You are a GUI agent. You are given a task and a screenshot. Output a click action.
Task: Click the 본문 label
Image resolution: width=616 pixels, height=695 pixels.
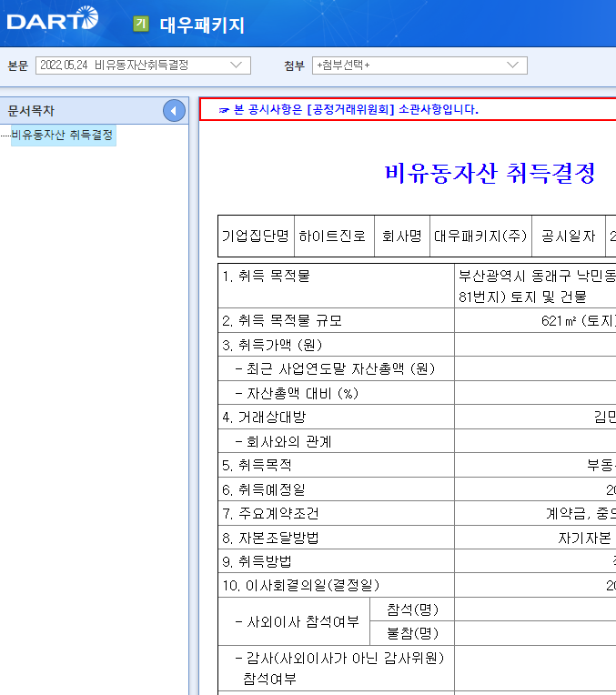tap(17, 65)
